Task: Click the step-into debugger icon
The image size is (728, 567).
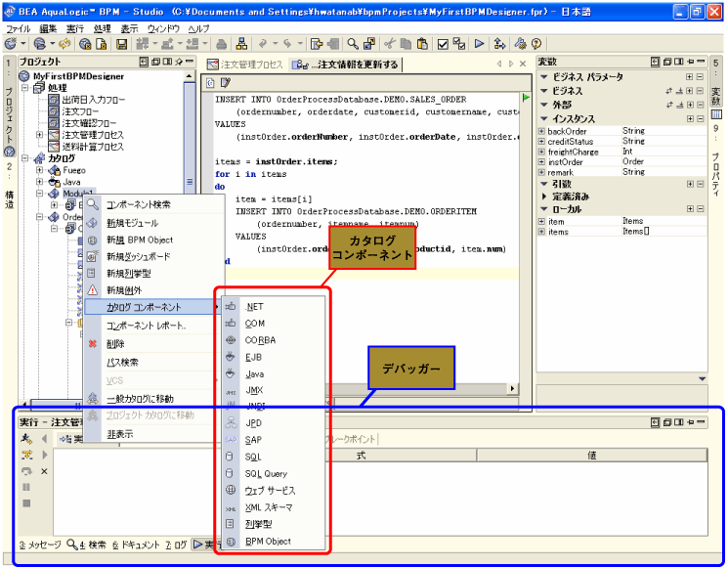Action: point(27,438)
